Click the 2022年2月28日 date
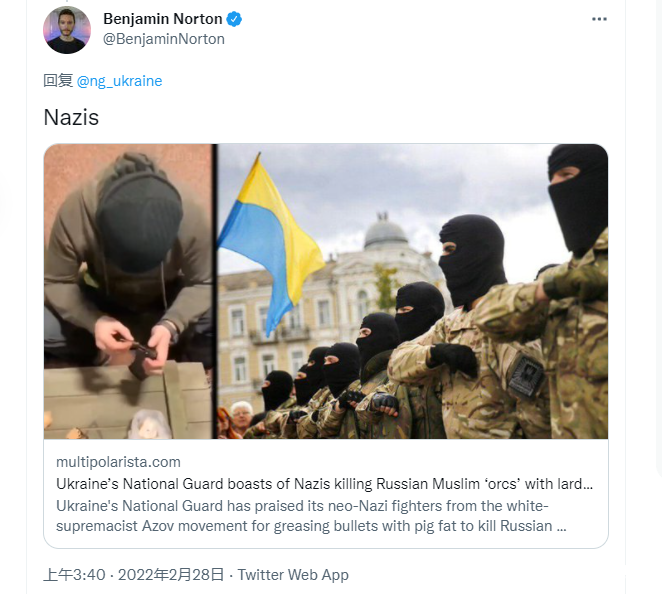 171,575
